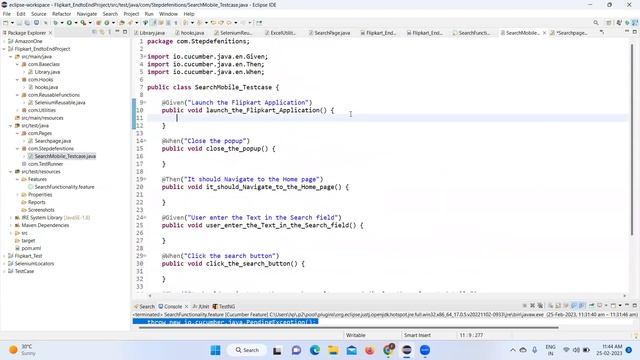Collapse All in Package Explorer toolbar
Screen dimensions: 640x360
(x=94, y=32)
